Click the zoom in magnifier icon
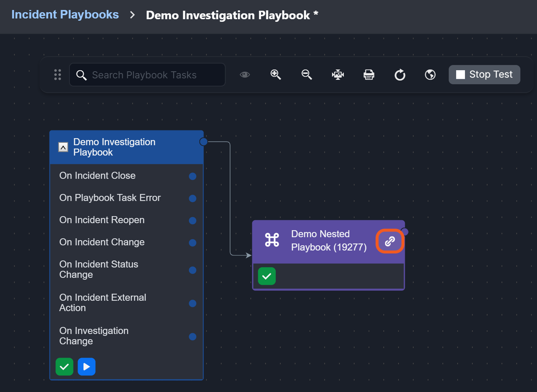The image size is (537, 392). pyautogui.click(x=276, y=75)
